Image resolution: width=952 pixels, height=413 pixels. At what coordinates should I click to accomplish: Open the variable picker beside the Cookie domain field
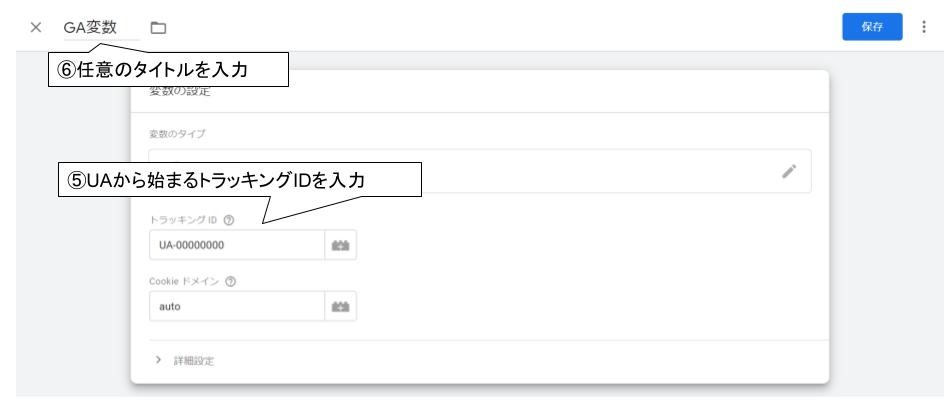(x=341, y=306)
